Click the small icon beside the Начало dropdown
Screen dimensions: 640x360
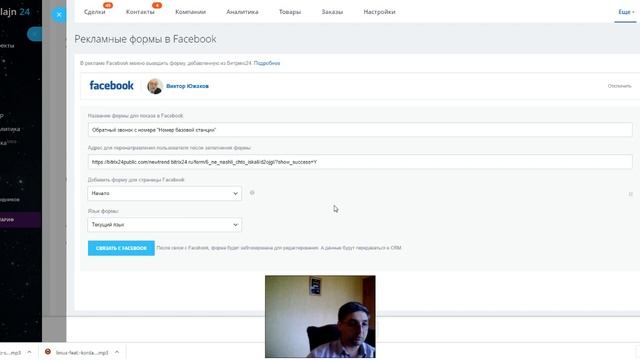[x=252, y=193]
